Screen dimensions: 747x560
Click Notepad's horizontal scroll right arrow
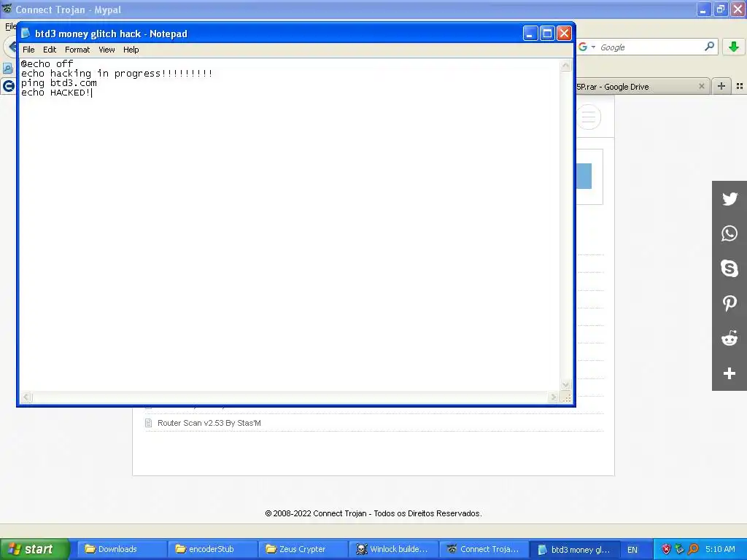[553, 397]
